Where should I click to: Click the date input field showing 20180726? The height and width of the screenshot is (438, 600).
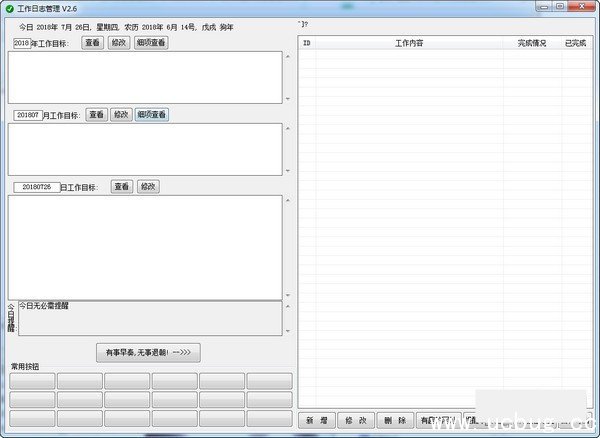click(x=37, y=188)
